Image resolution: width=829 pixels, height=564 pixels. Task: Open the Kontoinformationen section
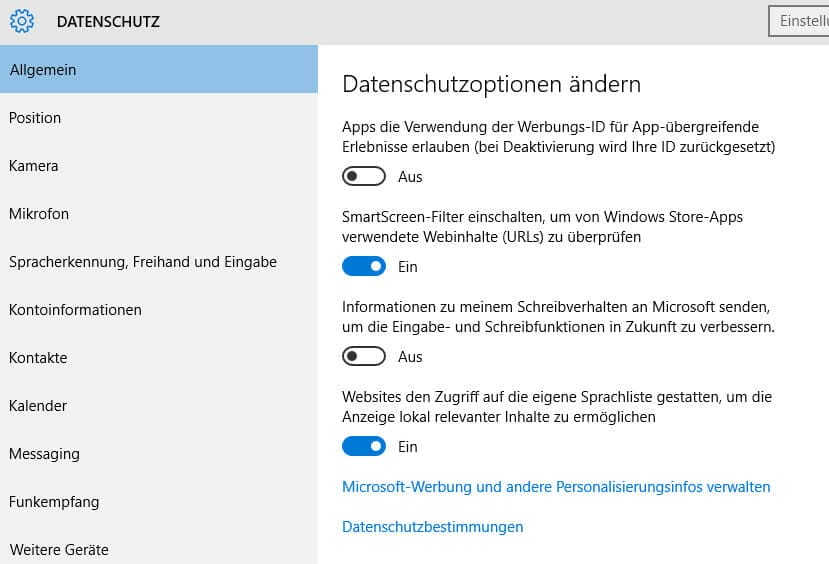pos(75,310)
